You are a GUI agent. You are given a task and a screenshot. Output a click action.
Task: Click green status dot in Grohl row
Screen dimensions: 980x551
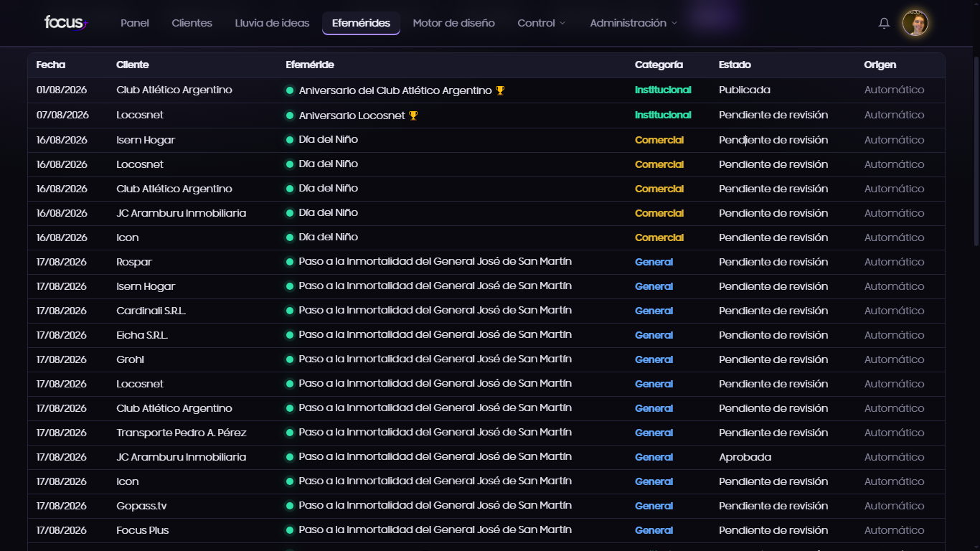290,359
